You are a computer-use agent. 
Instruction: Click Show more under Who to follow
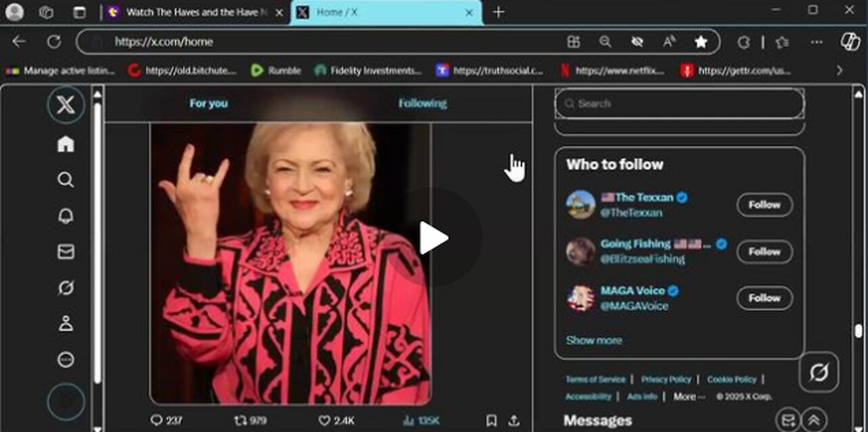(x=594, y=340)
